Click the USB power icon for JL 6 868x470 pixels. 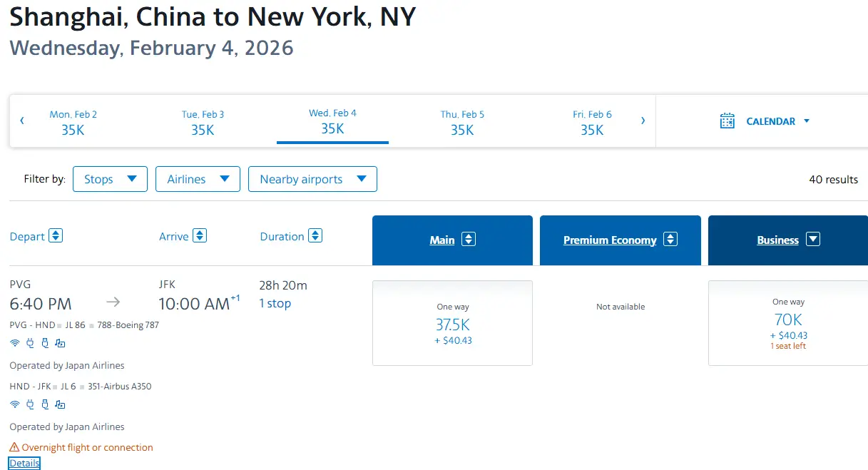tap(45, 404)
